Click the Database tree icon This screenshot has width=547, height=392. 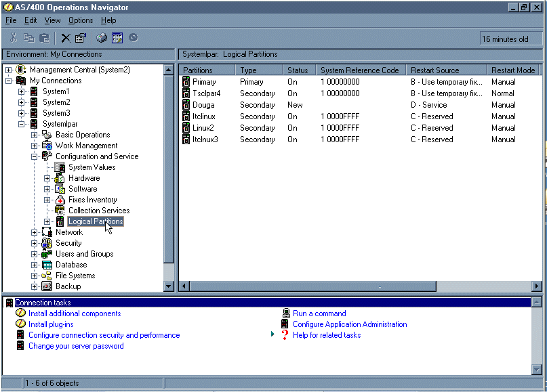(47, 265)
